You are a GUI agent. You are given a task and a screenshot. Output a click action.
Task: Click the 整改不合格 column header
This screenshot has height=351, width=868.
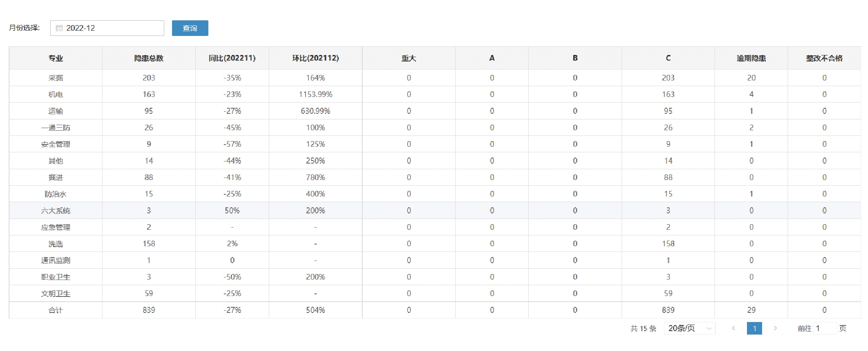click(x=824, y=58)
